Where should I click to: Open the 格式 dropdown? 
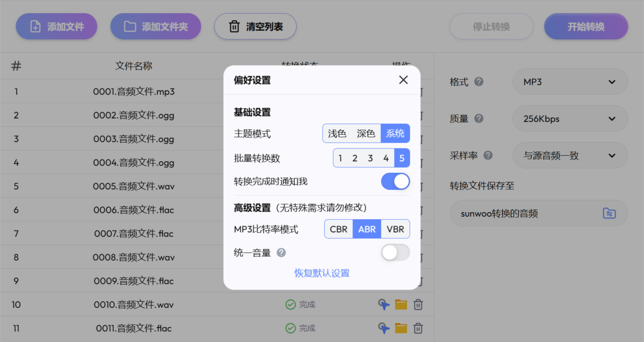570,82
